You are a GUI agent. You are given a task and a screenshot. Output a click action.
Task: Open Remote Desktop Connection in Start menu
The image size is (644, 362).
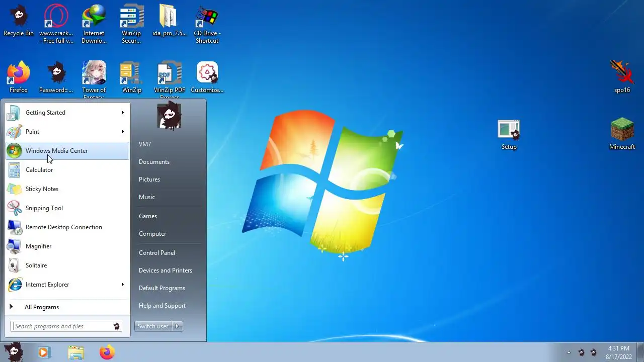pyautogui.click(x=67, y=227)
